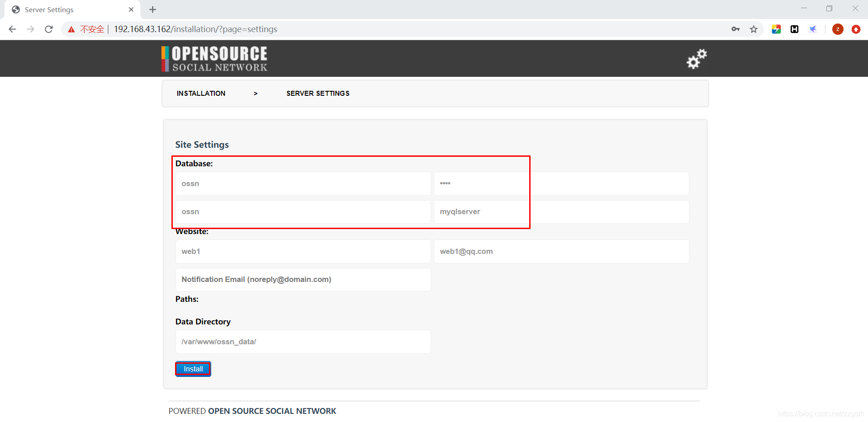Click the Install button
The image size is (868, 422).
(193, 369)
